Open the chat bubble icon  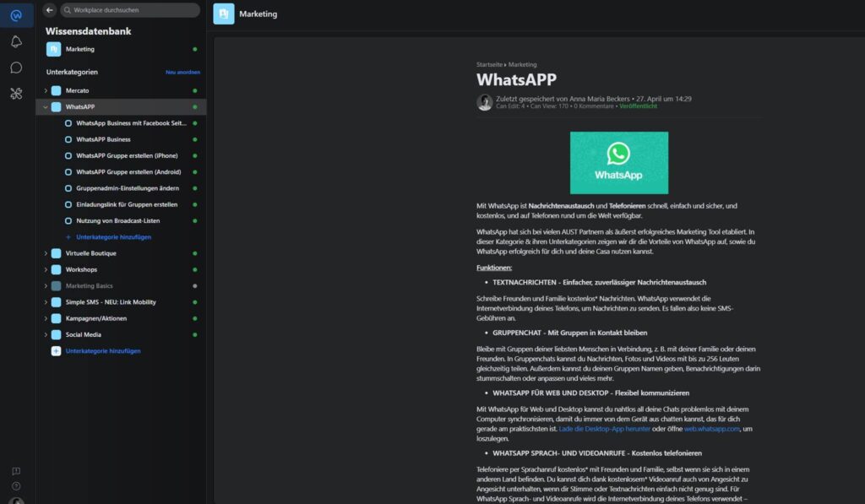pos(16,68)
